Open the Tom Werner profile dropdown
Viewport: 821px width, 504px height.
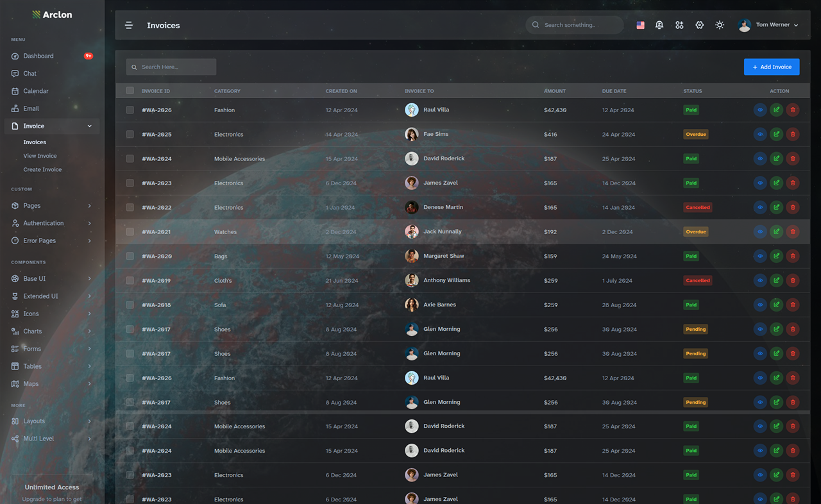768,25
